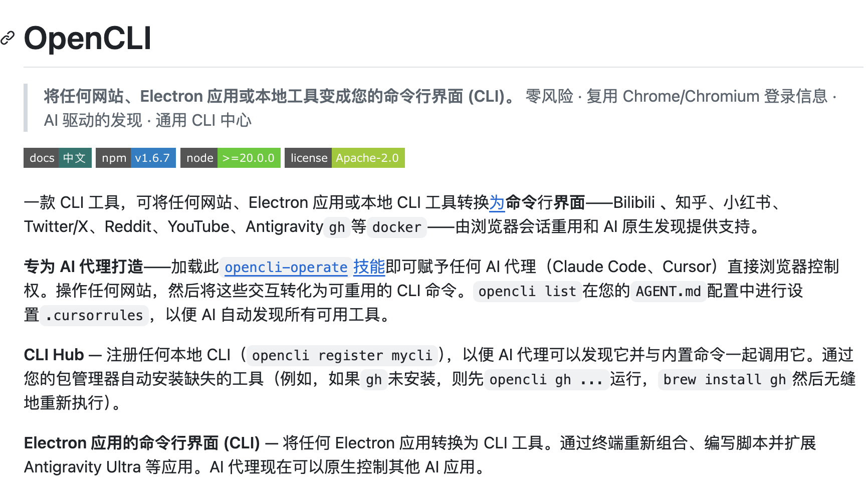Viewport: 868px width, 496px height.
Task: Open the opencli-operate link
Action: [x=286, y=267]
